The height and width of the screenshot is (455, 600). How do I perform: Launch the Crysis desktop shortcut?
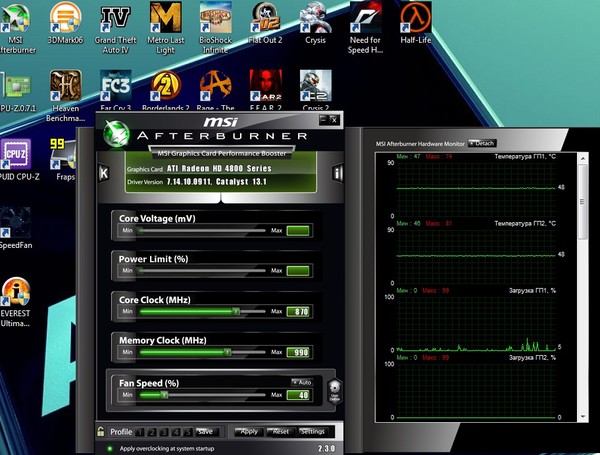[x=315, y=23]
